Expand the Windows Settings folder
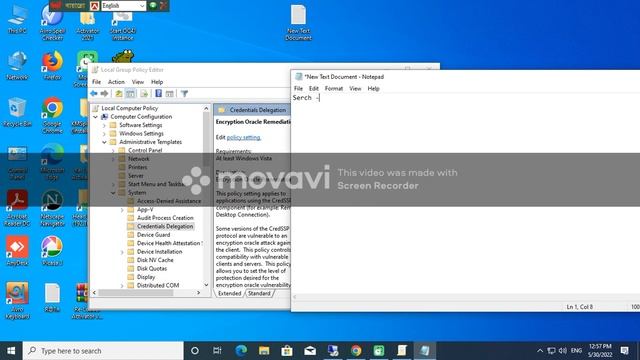Viewport: 640px width, 360px height. click(x=104, y=133)
